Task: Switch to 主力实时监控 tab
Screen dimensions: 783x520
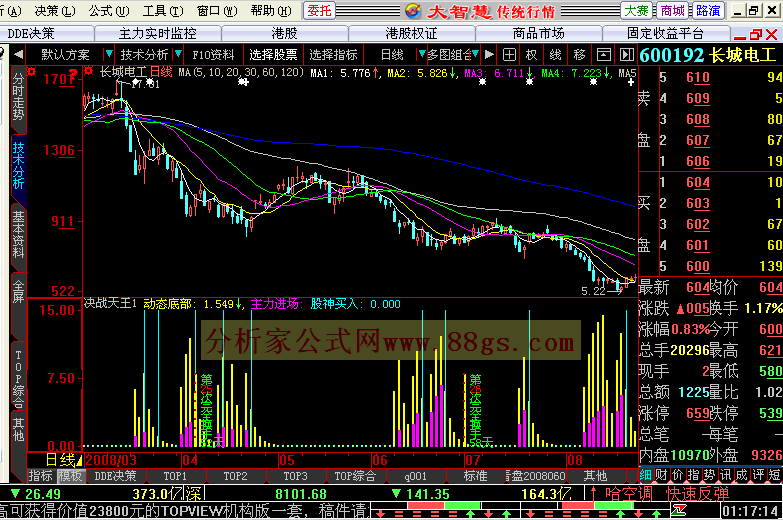Action: point(158,33)
